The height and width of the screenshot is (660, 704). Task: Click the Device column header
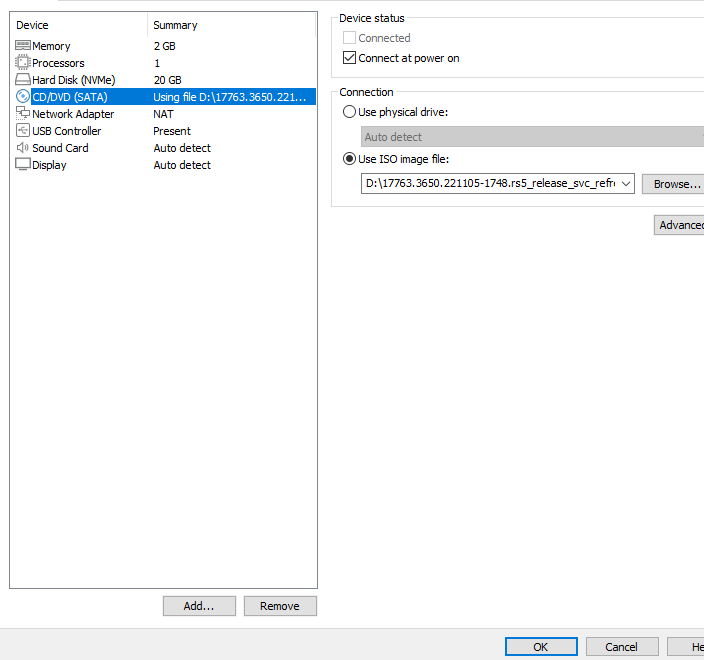coord(79,25)
